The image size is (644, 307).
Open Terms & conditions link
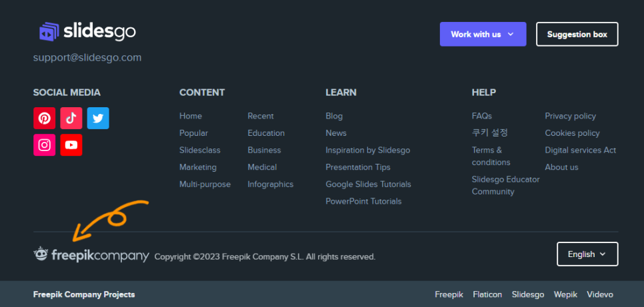[491, 156]
